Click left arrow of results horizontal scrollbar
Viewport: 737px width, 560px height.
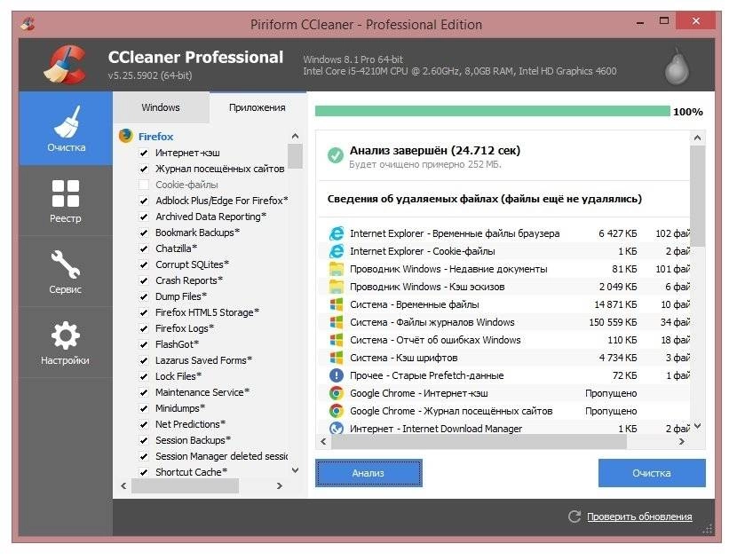coord(323,442)
